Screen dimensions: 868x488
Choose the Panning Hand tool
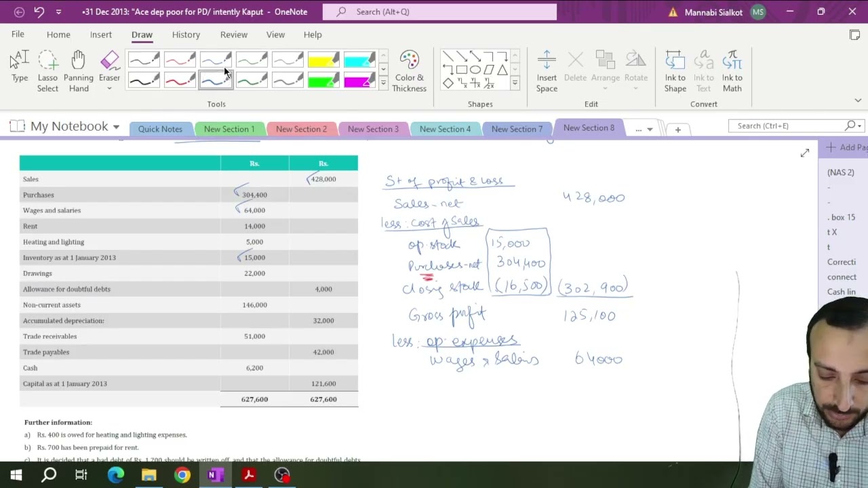[79, 71]
